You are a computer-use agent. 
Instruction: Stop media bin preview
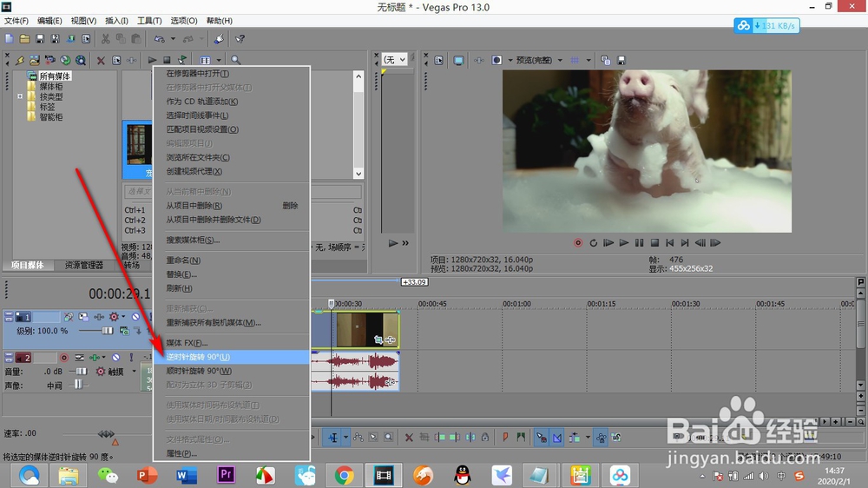pos(167,60)
